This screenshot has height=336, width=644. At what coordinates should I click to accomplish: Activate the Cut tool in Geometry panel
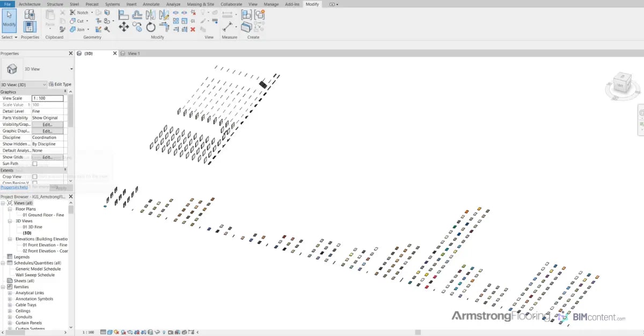pyautogui.click(x=78, y=20)
